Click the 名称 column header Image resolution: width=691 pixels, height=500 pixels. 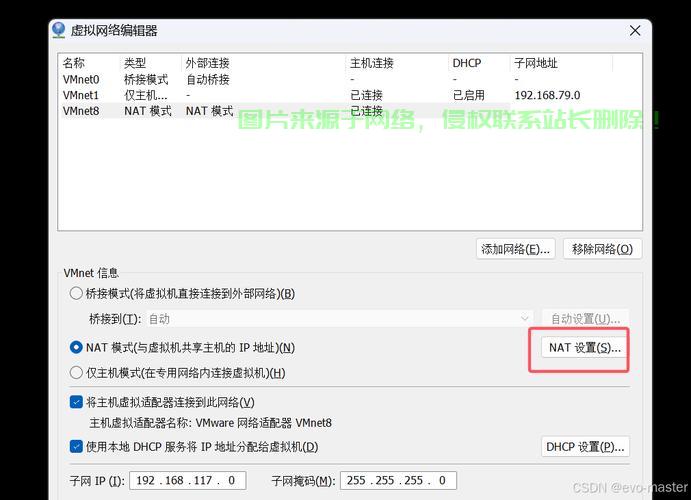pos(89,63)
